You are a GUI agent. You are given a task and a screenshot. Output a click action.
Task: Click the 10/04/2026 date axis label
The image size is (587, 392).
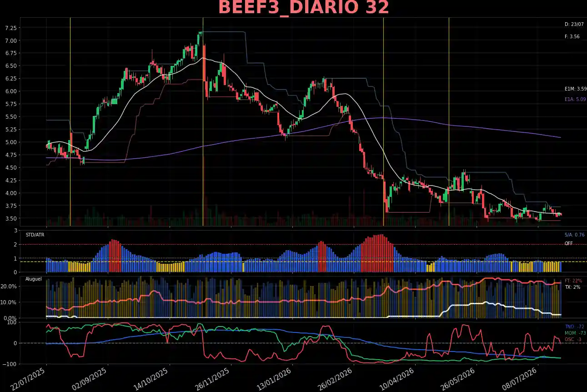tap(397, 379)
